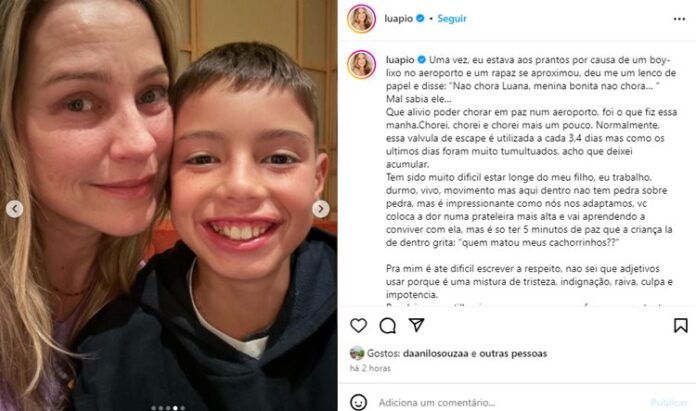This screenshot has width=696, height=411.
Task: Open luapio profile from header username
Action: point(398,19)
